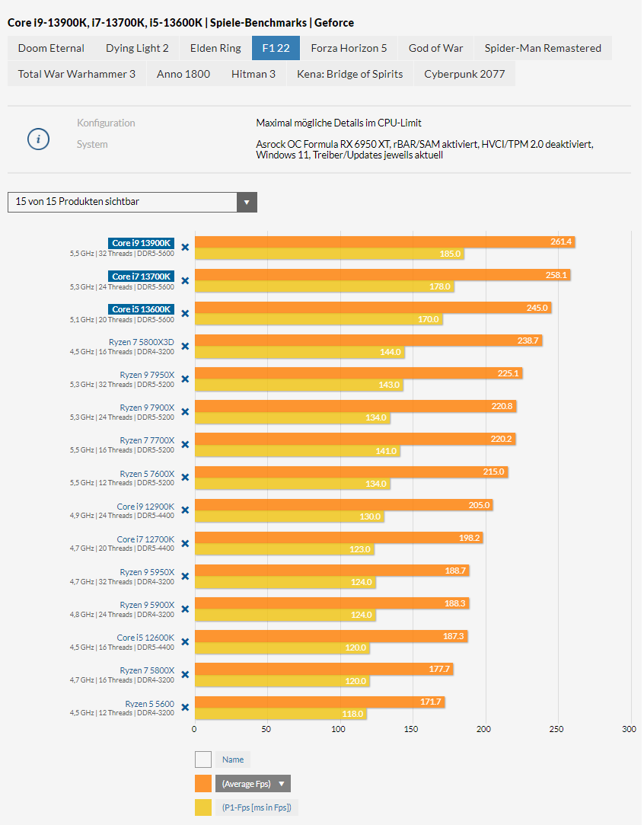
Task: Open the Forza Horizon 5 tab
Action: tap(349, 48)
